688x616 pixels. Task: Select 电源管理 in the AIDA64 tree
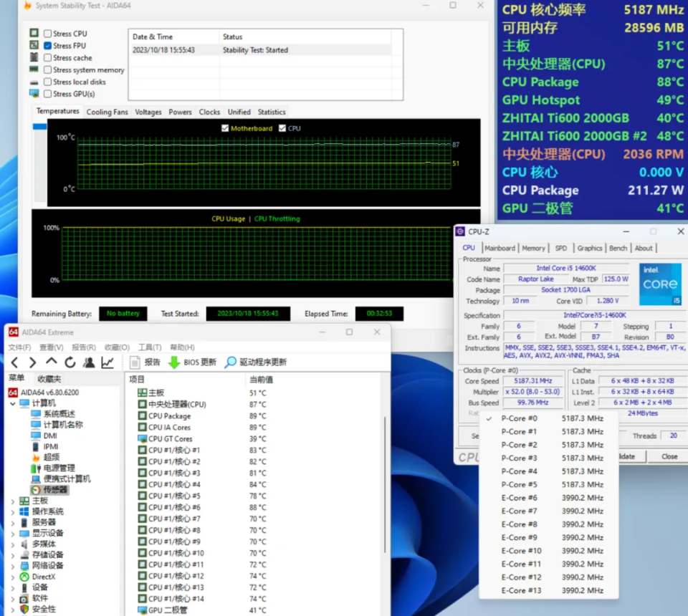(x=59, y=468)
